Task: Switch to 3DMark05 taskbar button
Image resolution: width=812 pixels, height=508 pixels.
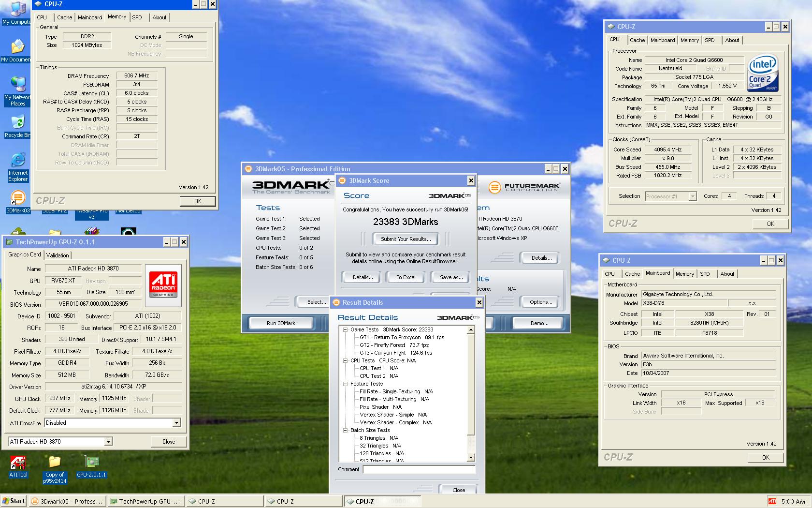Action: pyautogui.click(x=67, y=501)
